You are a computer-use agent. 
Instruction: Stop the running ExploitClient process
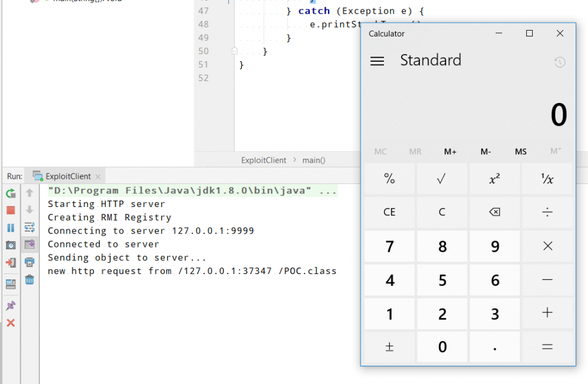click(x=9, y=209)
